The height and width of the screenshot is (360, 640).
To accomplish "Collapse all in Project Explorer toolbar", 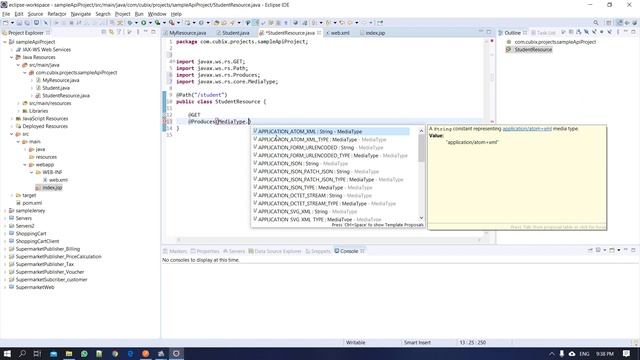I will (x=104, y=32).
